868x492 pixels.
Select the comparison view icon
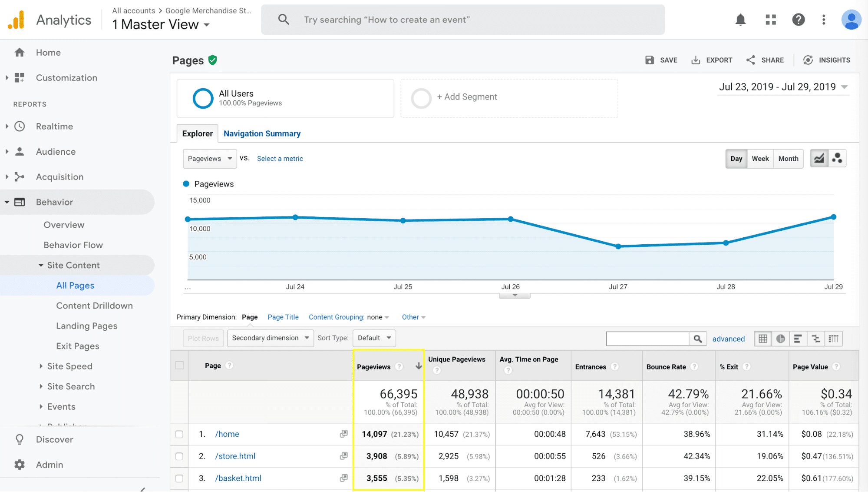click(x=816, y=339)
